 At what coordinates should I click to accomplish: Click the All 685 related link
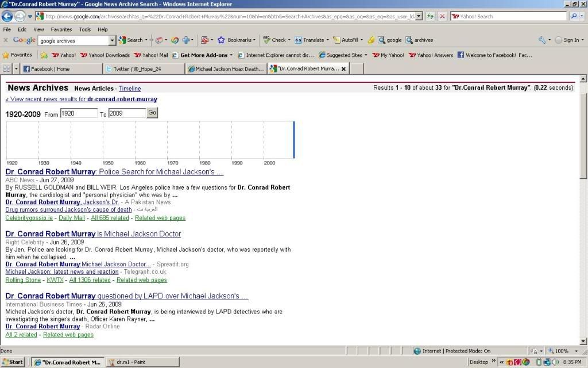110,218
